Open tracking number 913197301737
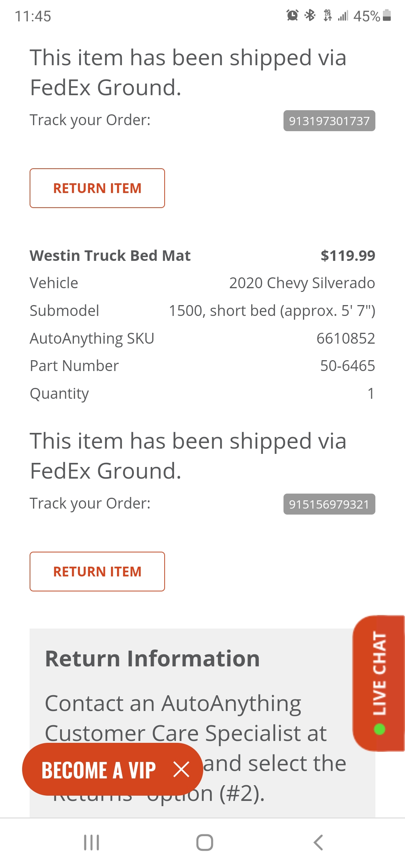 click(329, 121)
